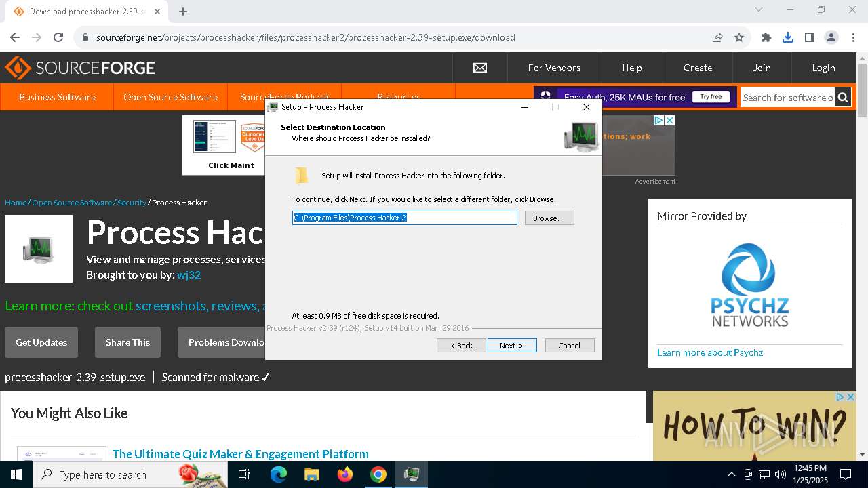Open the Chrome downloads icon
Image resolution: width=868 pixels, height=488 pixels.
click(788, 37)
